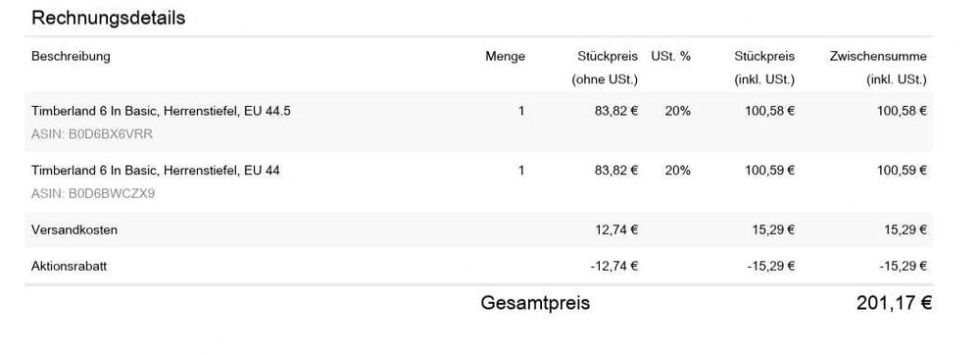980x355 pixels.
Task: Click the 100,59 € subtotal value
Action: coord(902,170)
